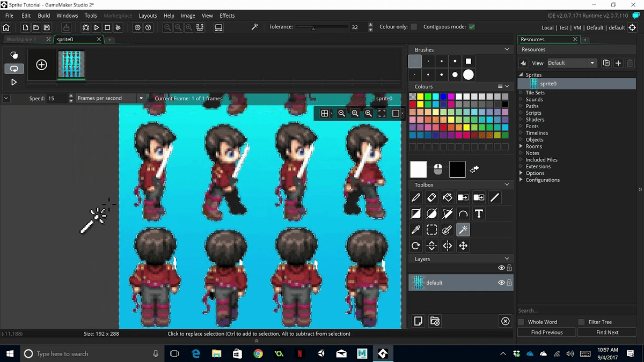This screenshot has height=362, width=644.
Task: Click the Debug bug icon
Action: tap(86, 27)
